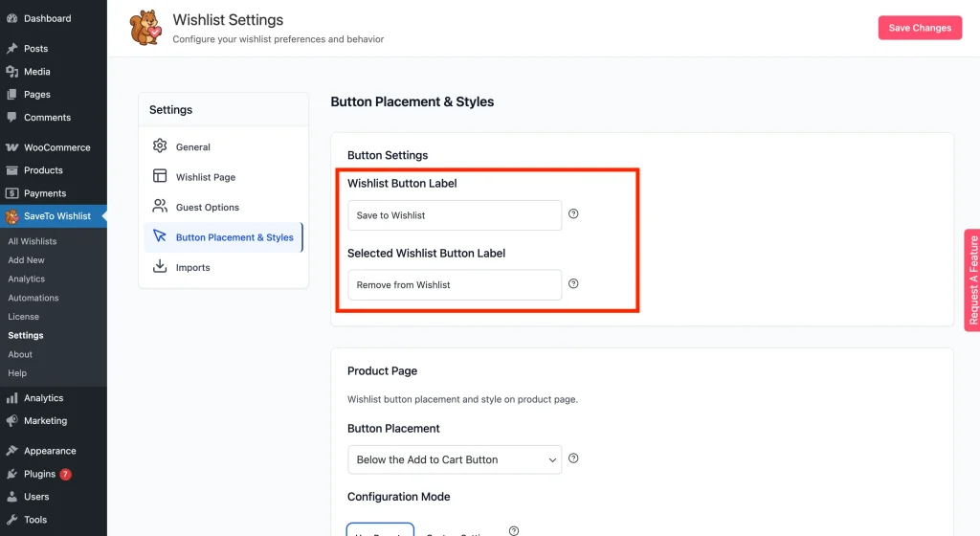Viewport: 980px width, 536px height.
Task: Click the Appearance brush icon
Action: pos(11,451)
